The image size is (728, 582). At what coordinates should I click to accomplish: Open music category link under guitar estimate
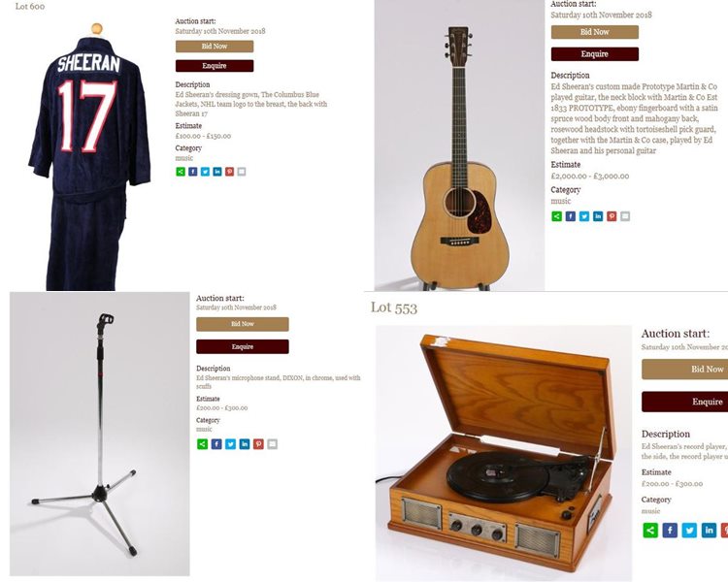coord(561,201)
